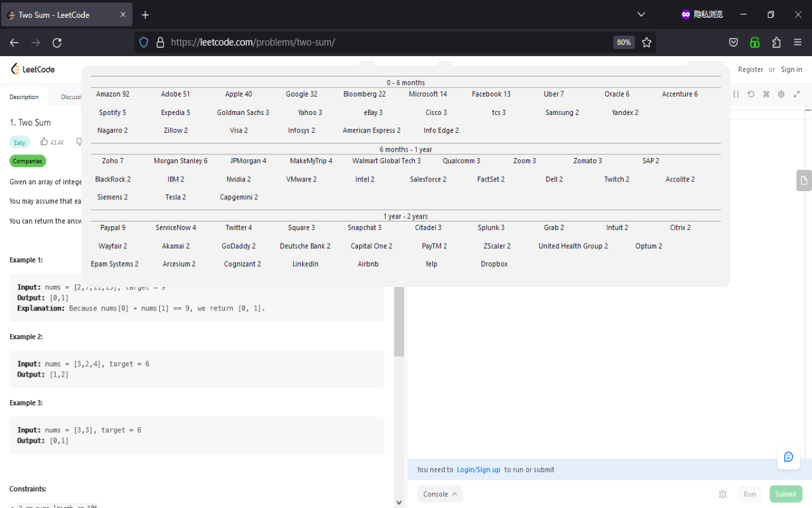
Task: Expand the list all tabs chevron
Action: tap(641, 15)
